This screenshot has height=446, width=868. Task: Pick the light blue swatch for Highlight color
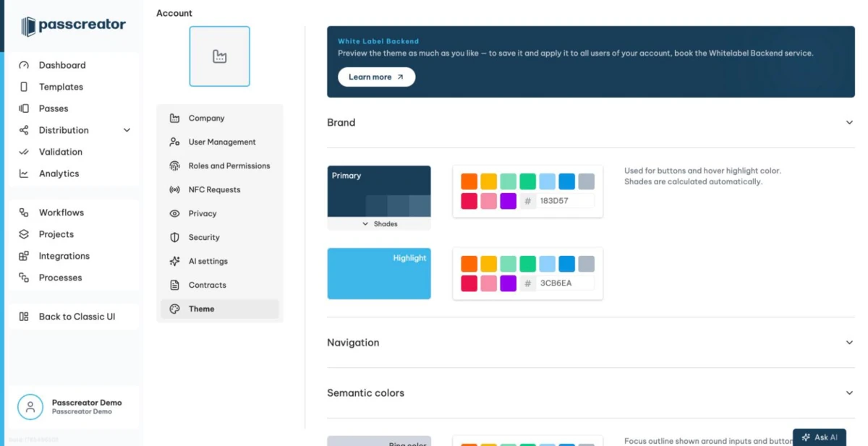548,264
